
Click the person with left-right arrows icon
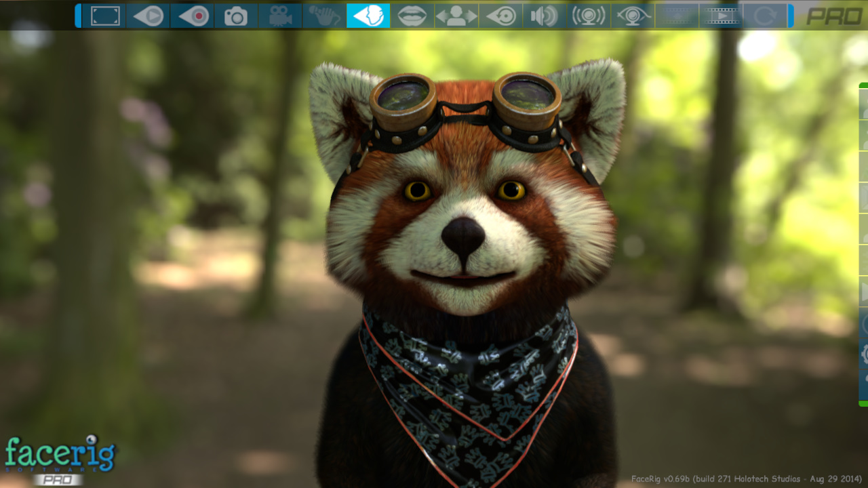point(456,16)
